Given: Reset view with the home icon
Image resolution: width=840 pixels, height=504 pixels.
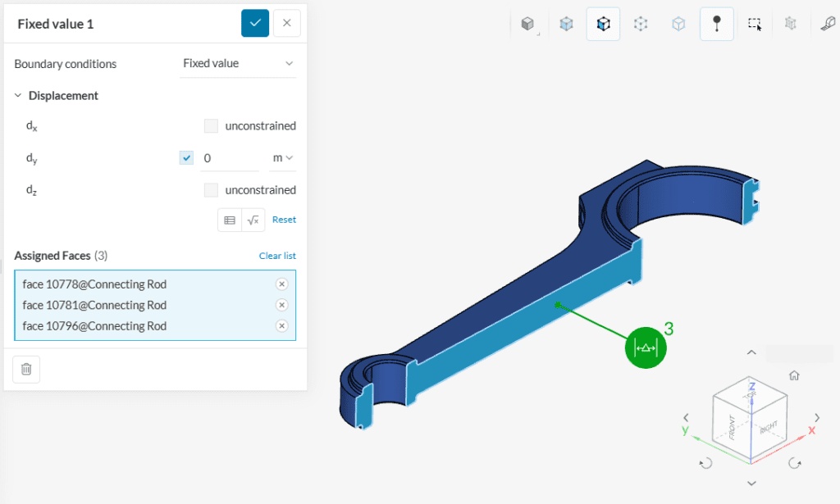Looking at the screenshot, I should point(793,375).
